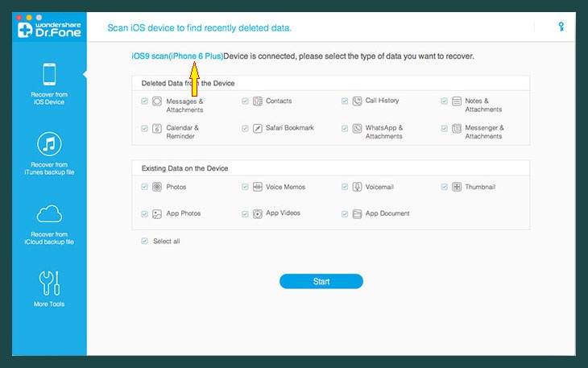Click the Voice Memos icon
Screen dimensions: 588x368
coord(258,187)
